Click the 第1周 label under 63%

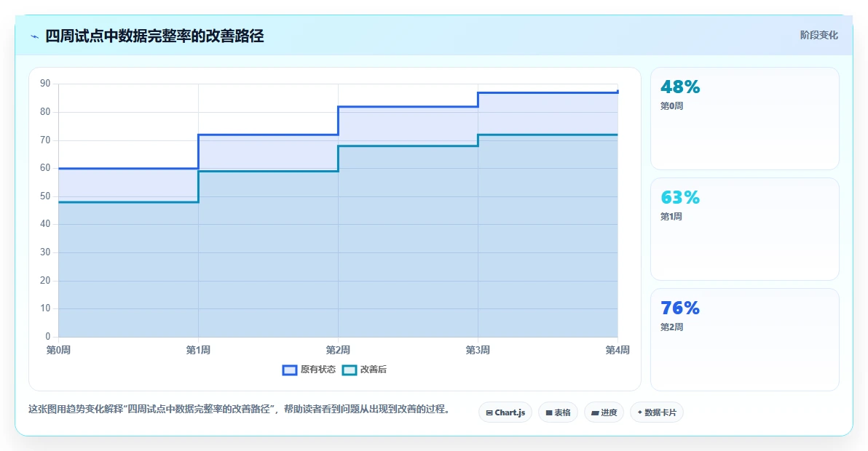(671, 217)
